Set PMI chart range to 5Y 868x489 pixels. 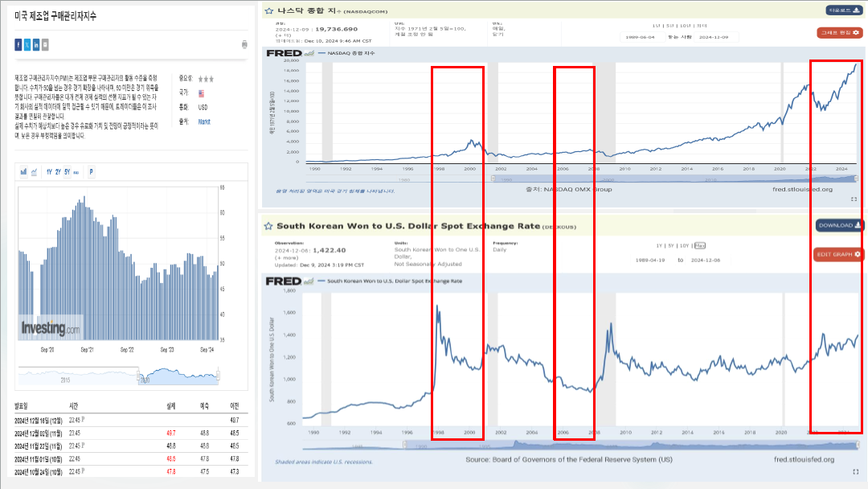pos(67,172)
